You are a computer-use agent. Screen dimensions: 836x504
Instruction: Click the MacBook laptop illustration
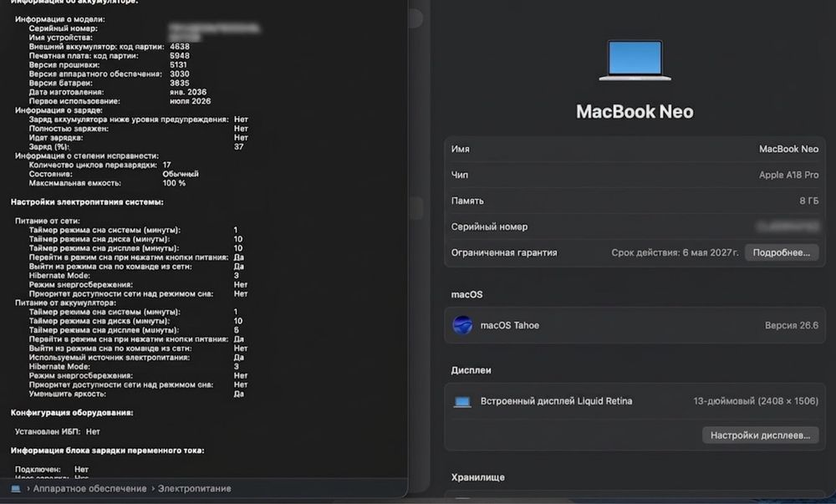635,60
